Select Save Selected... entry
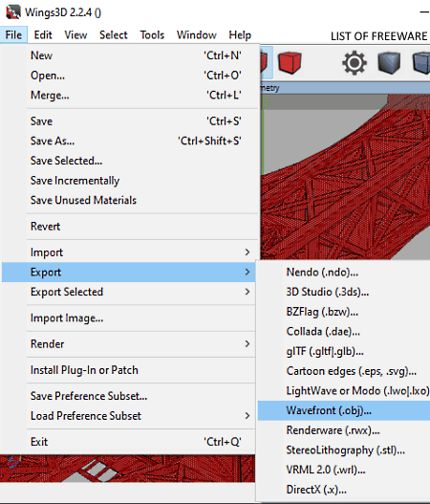Image resolution: width=430 pixels, height=504 pixels. (130, 161)
